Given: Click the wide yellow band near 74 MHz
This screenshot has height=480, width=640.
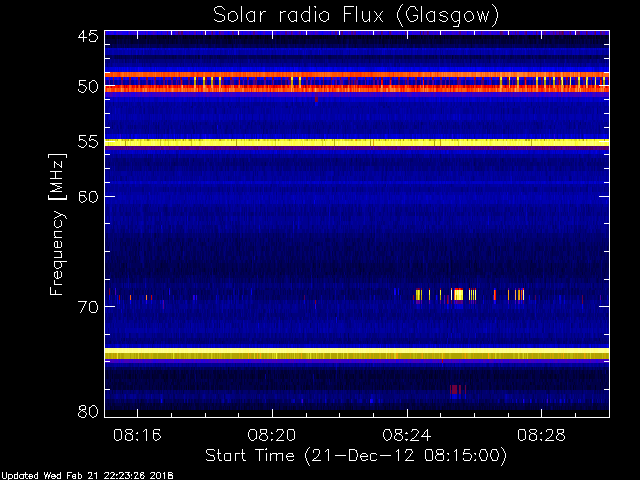Looking at the screenshot, I should pyautogui.click(x=357, y=353).
